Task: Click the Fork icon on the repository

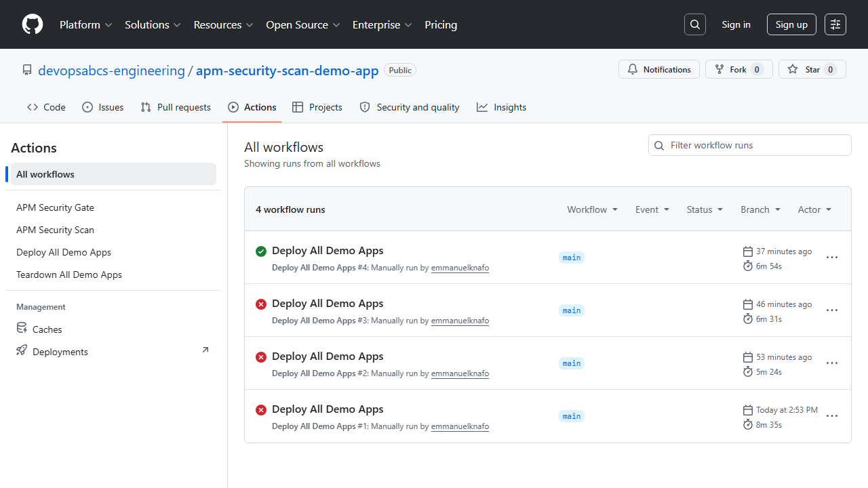Action: coord(718,68)
